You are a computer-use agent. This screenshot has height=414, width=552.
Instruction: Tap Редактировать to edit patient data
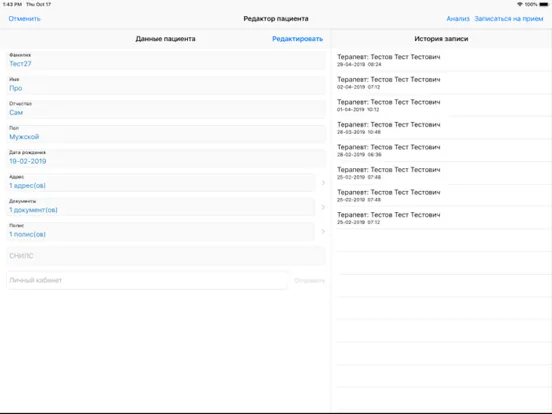(x=297, y=39)
